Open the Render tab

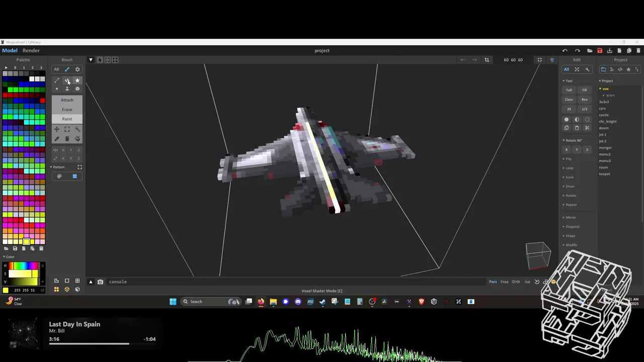click(31, 50)
